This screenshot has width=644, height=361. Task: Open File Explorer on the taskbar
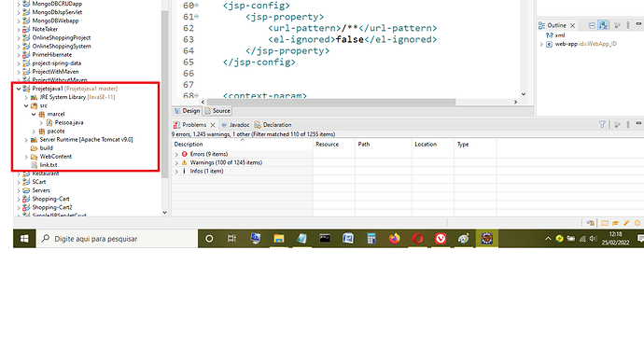pos(279,239)
